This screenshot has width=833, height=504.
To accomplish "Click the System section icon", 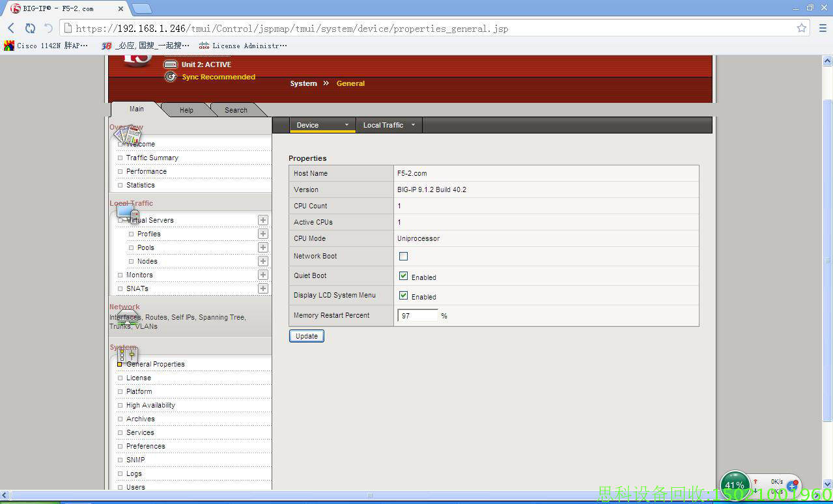I will [127, 355].
